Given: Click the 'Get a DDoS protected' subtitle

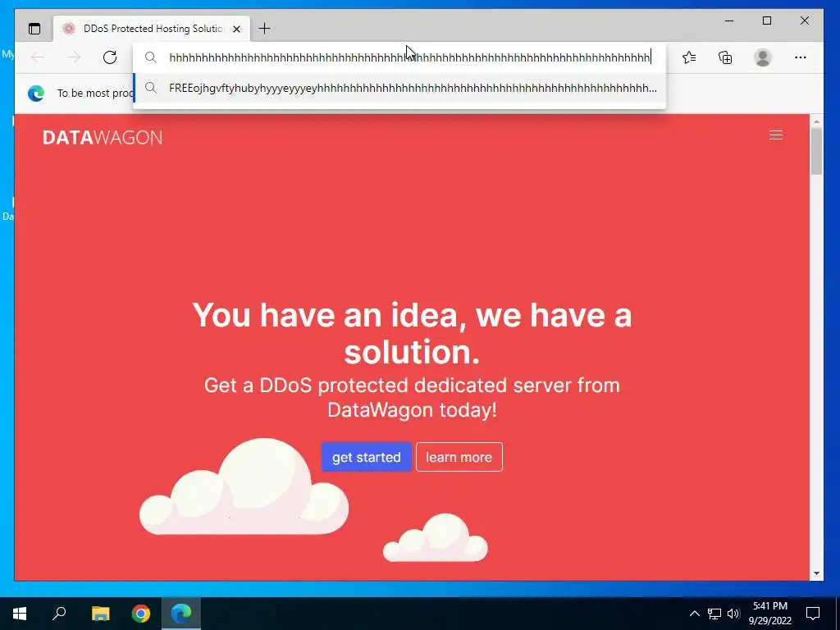Looking at the screenshot, I should click(x=412, y=398).
